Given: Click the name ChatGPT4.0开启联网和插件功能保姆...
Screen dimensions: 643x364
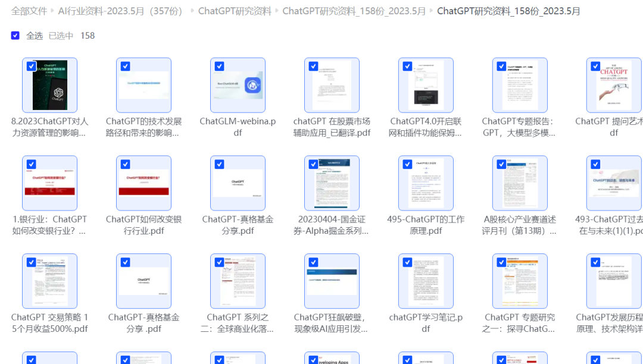Looking at the screenshot, I should tap(426, 127).
